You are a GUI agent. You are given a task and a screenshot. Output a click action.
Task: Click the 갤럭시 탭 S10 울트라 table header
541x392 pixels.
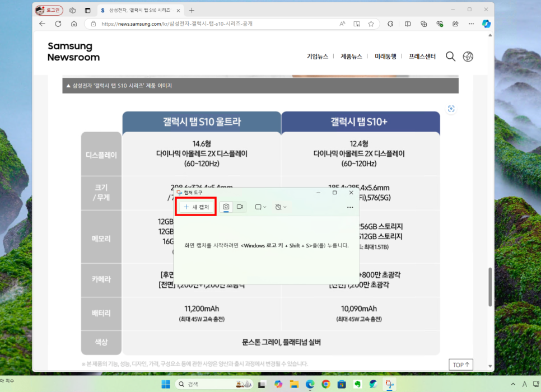(x=202, y=122)
